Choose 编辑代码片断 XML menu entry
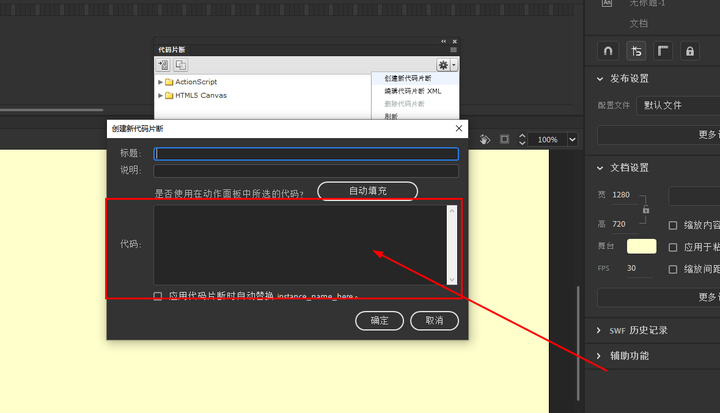 (415, 91)
